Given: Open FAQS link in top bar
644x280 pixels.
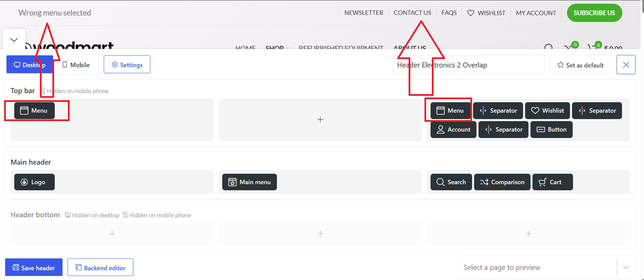Looking at the screenshot, I should [x=449, y=13].
